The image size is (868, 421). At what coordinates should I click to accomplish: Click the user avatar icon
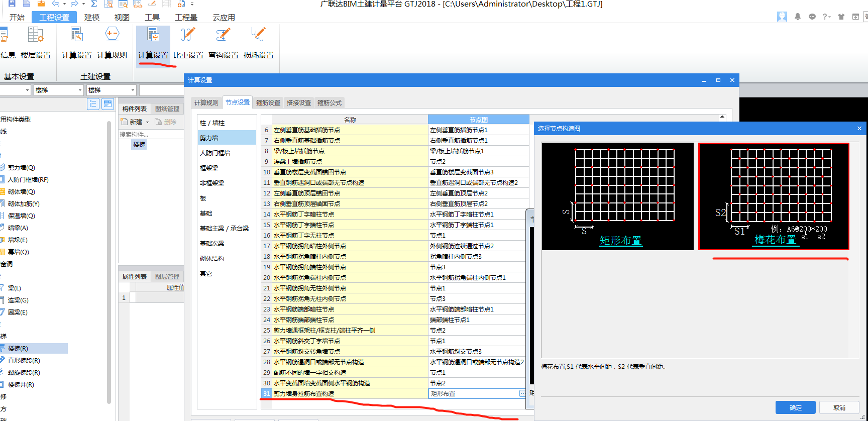click(782, 17)
